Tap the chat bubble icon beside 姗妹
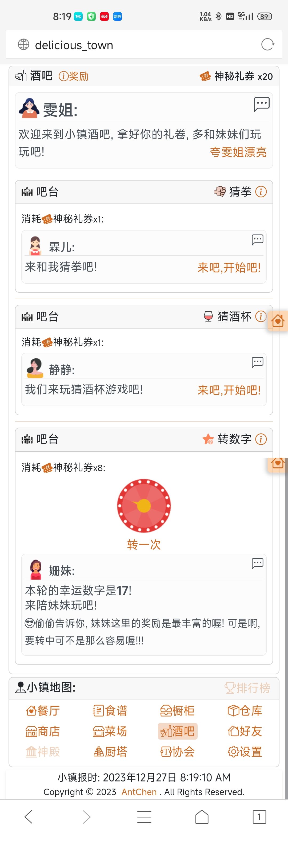This screenshot has height=868, width=288. [257, 563]
